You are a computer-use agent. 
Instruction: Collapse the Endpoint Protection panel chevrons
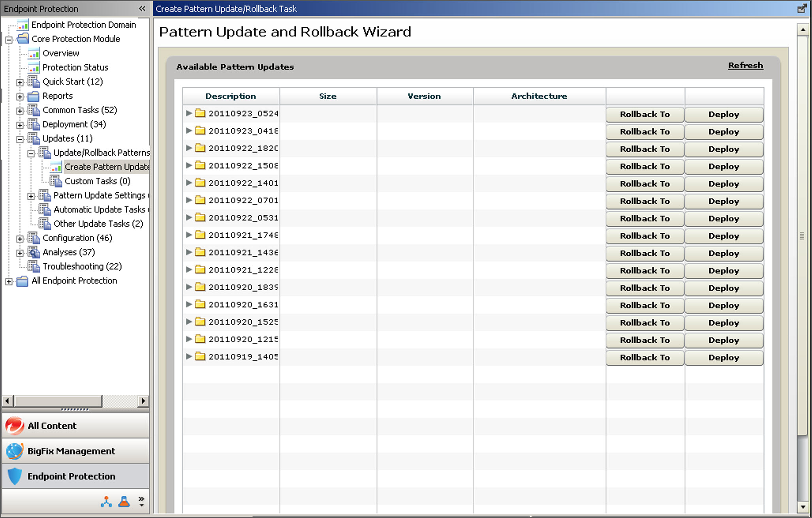point(142,8)
